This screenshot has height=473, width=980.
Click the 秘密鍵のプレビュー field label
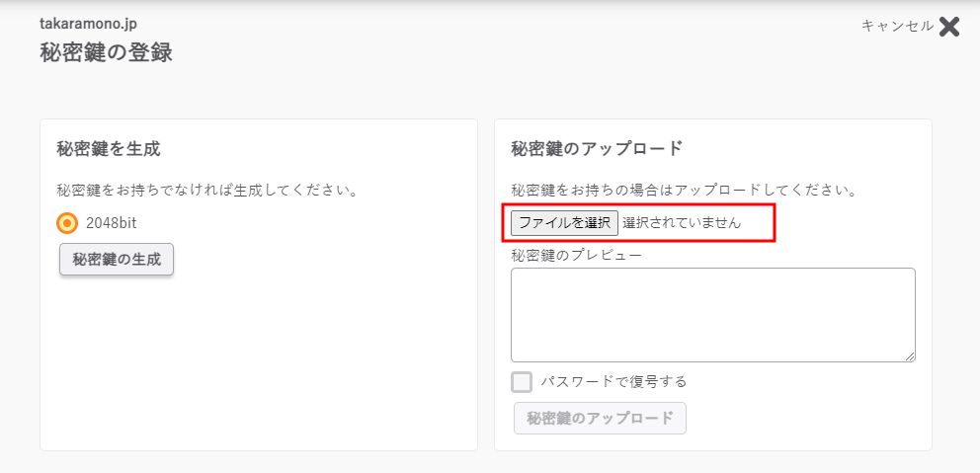click(x=576, y=256)
